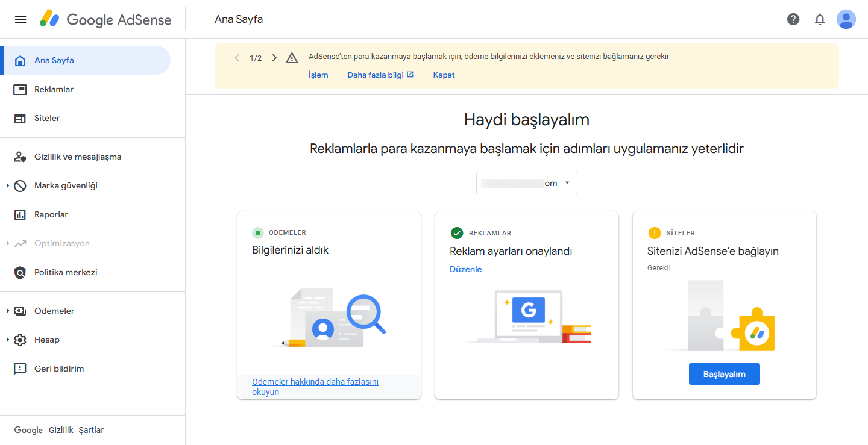Viewport: 868px width, 445px height.
Task: Click the Bilgilerinizi aldık heading
Action: pos(290,250)
